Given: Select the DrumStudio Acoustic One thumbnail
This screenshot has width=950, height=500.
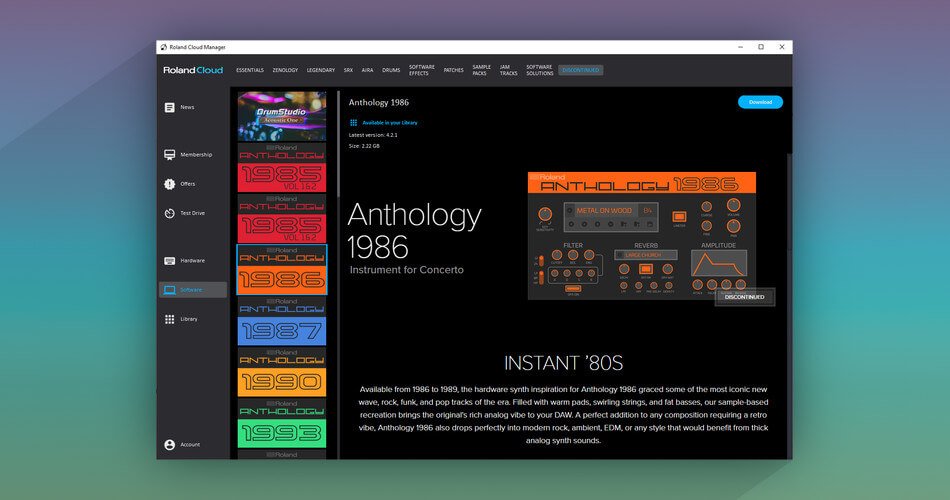Looking at the screenshot, I should (282, 116).
